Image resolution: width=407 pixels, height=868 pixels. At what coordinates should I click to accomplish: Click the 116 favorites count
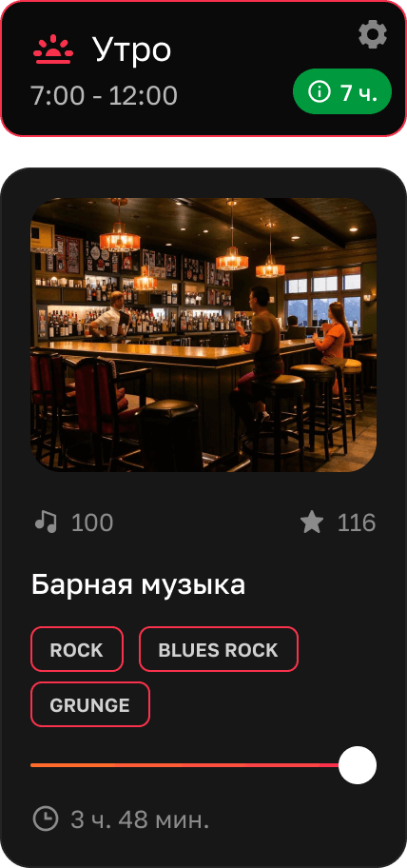coord(357,523)
